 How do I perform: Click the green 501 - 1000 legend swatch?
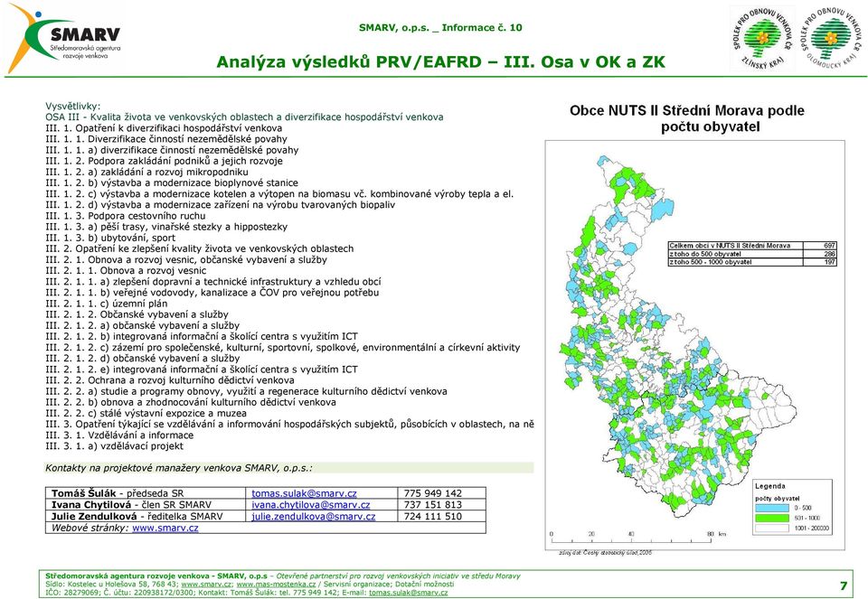[x=771, y=519]
